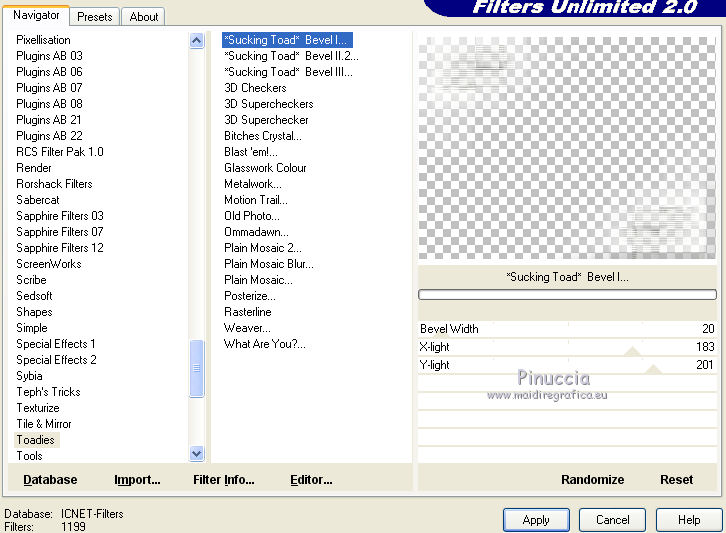The image size is (726, 533).
Task: Click the Apply button
Action: tap(536, 520)
